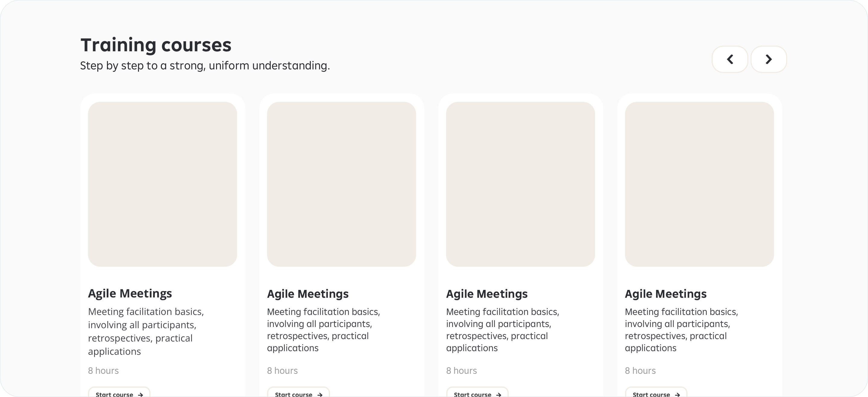Open the second card's image placeholder
The image size is (868, 397).
pyautogui.click(x=341, y=185)
